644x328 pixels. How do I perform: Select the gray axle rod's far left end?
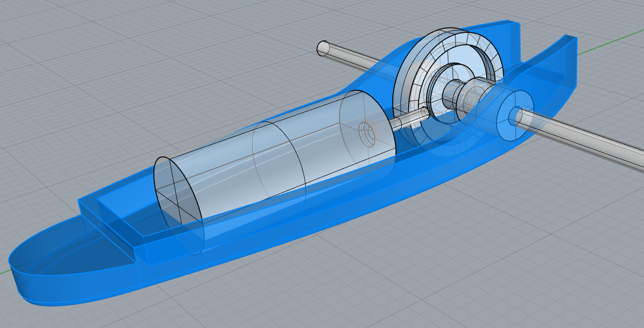point(323,48)
